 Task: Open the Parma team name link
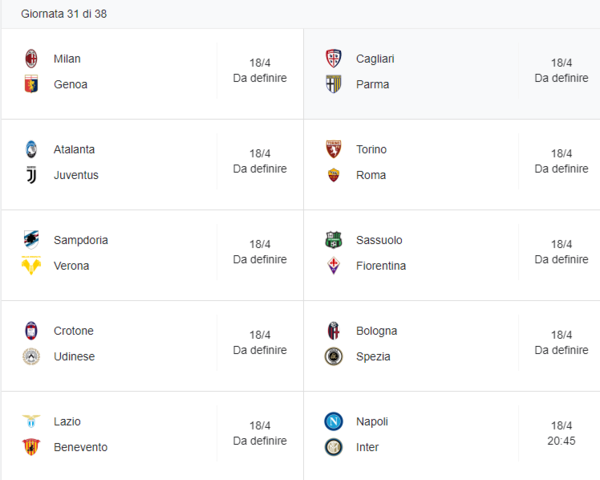[x=372, y=84]
